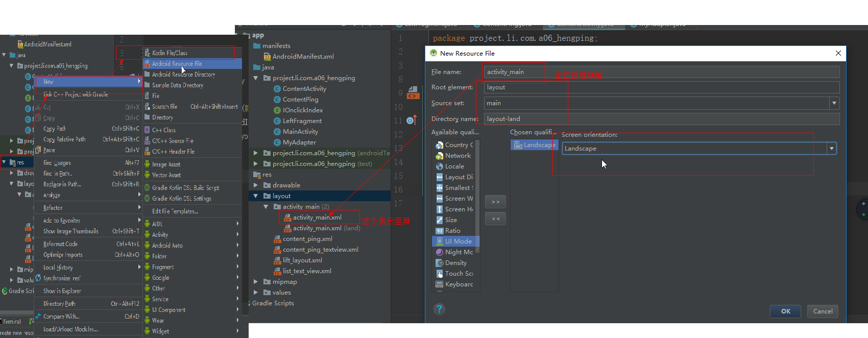The image size is (868, 338).
Task: Open the Fragment submenu
Action: [x=192, y=267]
